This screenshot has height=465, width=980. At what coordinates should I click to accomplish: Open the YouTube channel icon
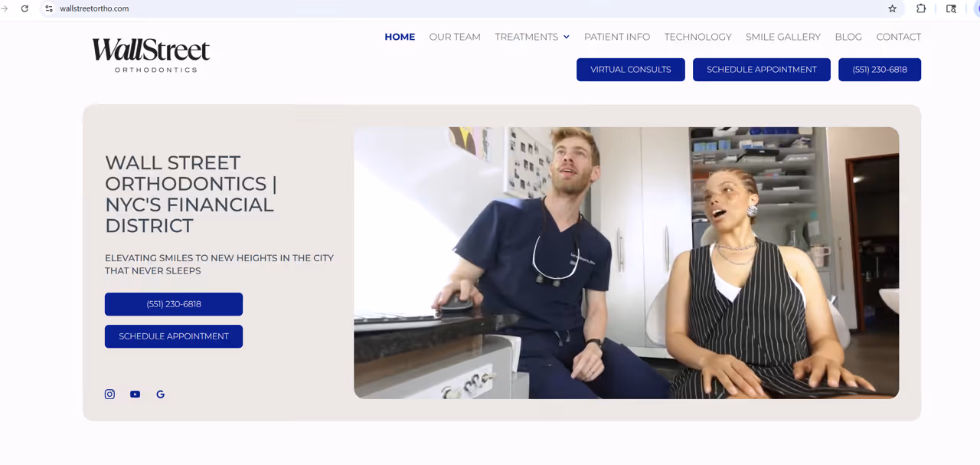135,394
